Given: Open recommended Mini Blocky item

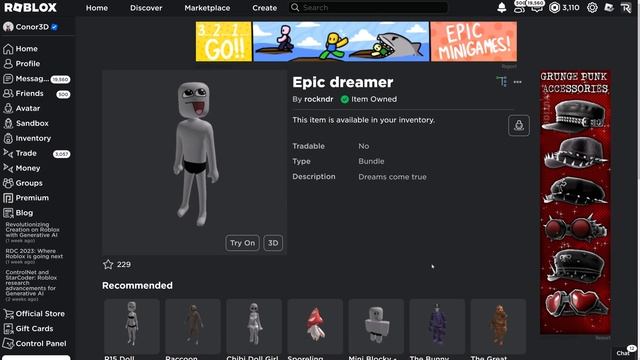Looking at the screenshot, I should tap(376, 329).
